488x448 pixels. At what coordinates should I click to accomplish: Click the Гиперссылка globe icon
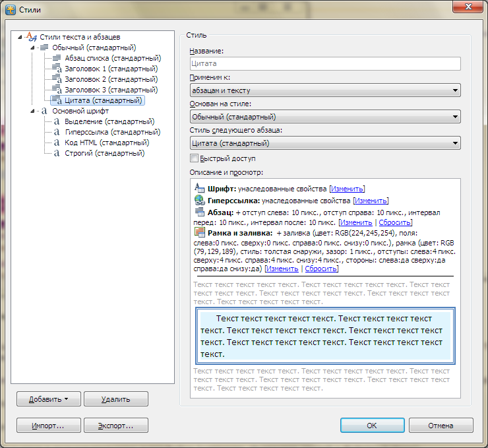200,201
